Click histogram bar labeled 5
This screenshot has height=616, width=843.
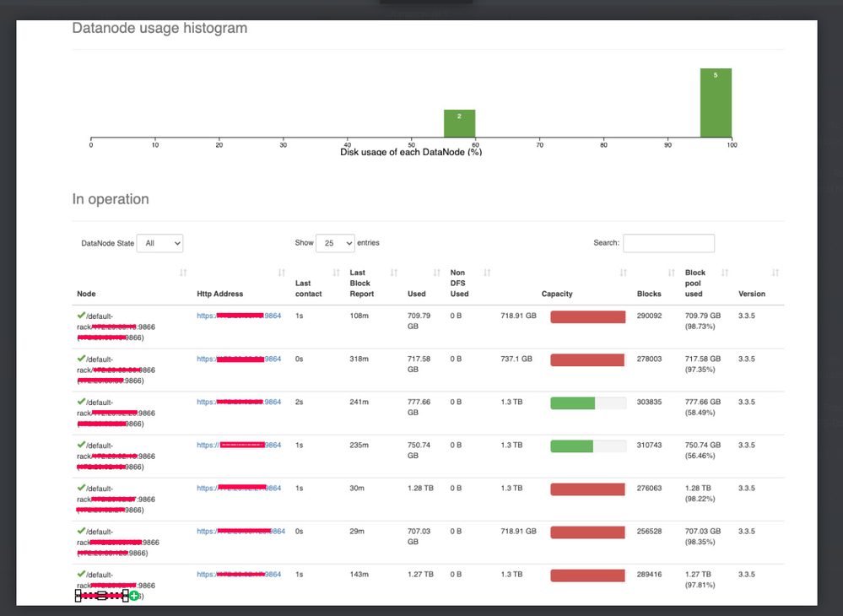pyautogui.click(x=716, y=103)
